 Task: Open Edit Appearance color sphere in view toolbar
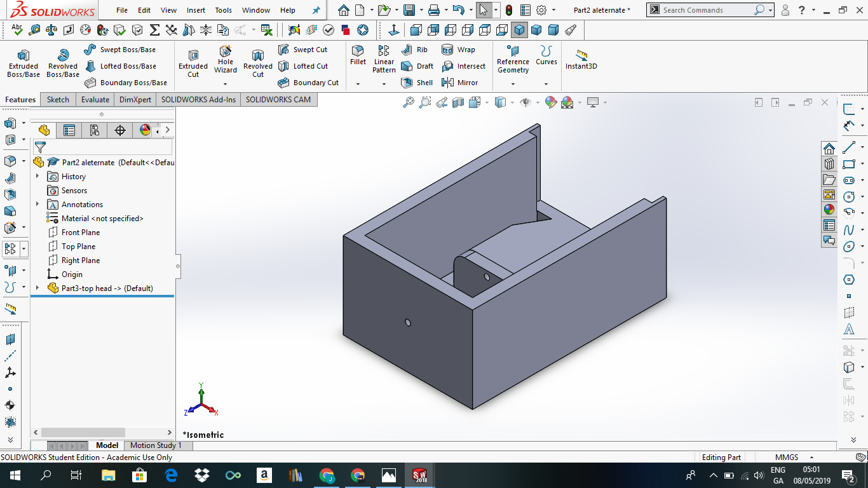(551, 102)
